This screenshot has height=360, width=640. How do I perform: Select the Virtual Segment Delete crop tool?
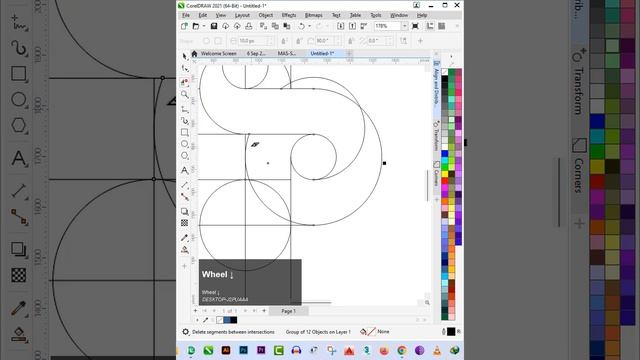click(185, 82)
